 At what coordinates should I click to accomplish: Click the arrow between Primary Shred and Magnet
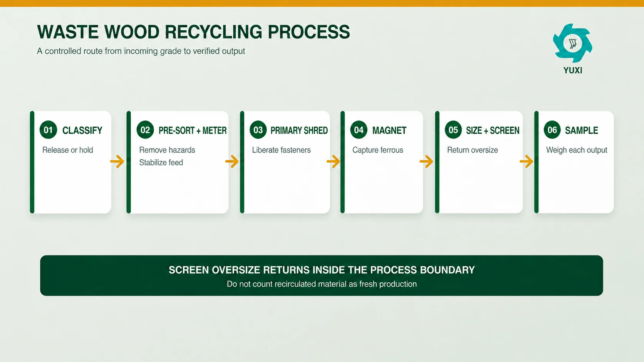pos(334,162)
